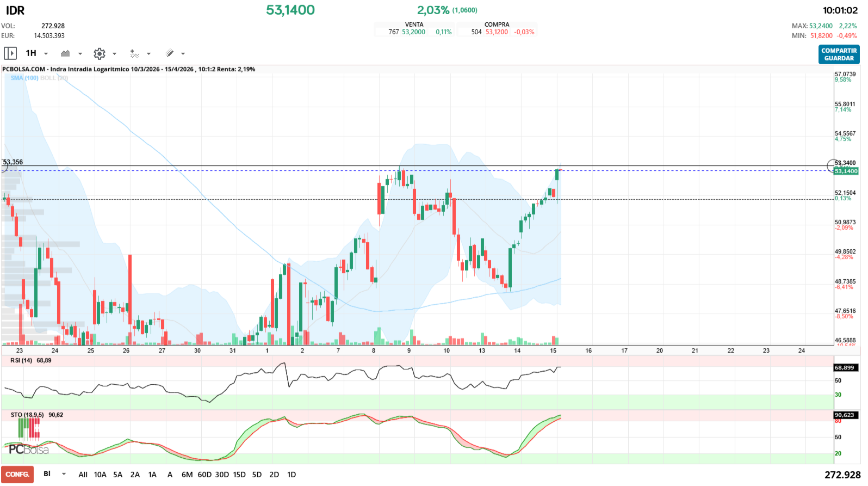
Task: Open the drawing tools dropdown arrow
Action: point(183,54)
